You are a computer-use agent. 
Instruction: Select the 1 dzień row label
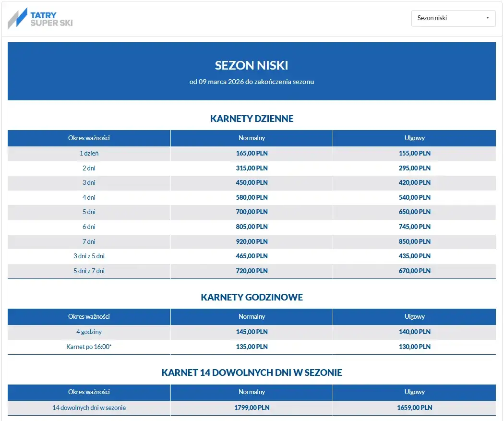pyautogui.click(x=89, y=154)
